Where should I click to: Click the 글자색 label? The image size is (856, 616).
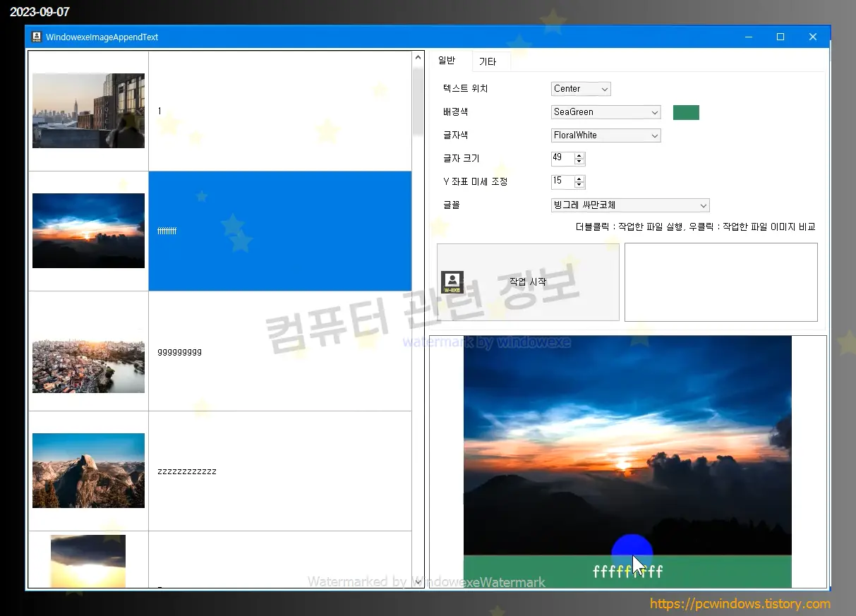point(455,135)
